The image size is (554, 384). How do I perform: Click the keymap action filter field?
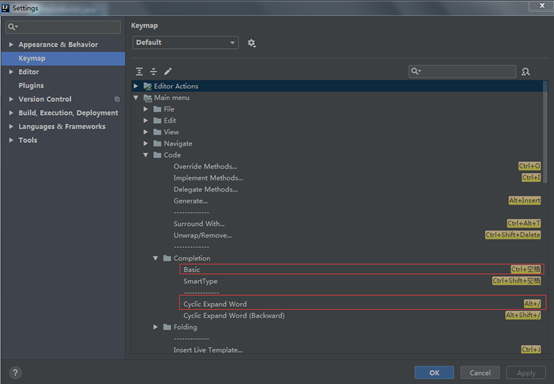462,71
